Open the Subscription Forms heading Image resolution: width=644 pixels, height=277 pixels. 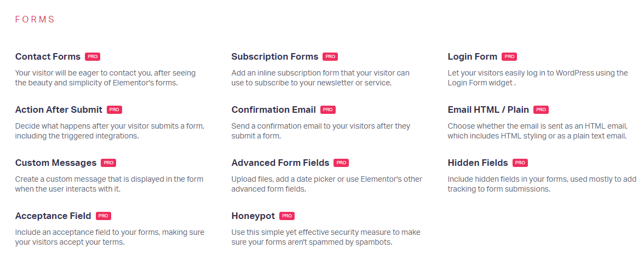coord(275,56)
